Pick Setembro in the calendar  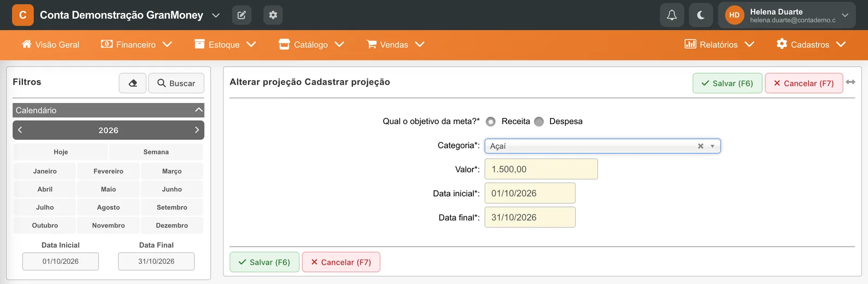(x=172, y=208)
